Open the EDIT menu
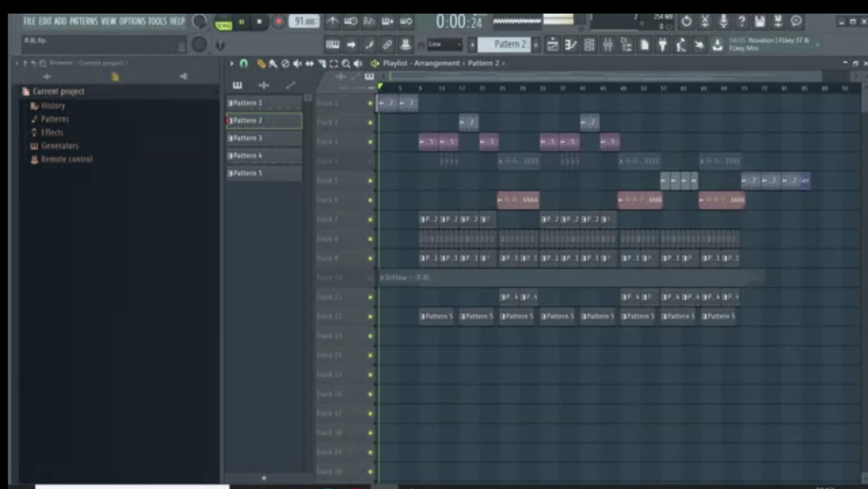Screen dimensions: 868x489 [45, 21]
